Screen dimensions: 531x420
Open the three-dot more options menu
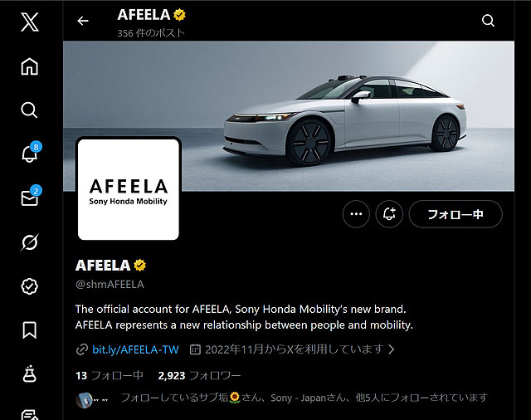pyautogui.click(x=356, y=213)
